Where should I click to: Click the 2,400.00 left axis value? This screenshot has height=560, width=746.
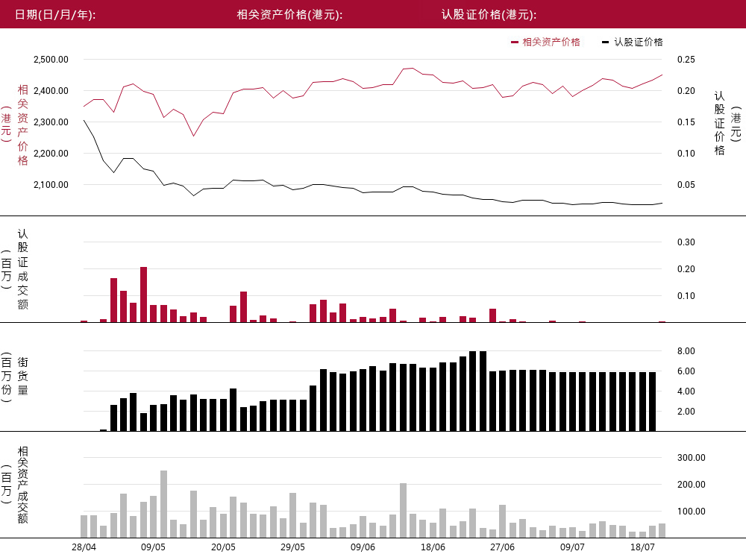tap(51, 91)
